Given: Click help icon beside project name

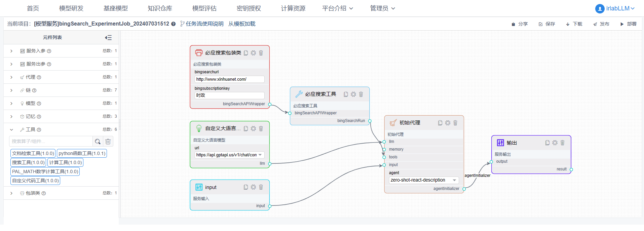Looking at the screenshot, I should pos(173,24).
